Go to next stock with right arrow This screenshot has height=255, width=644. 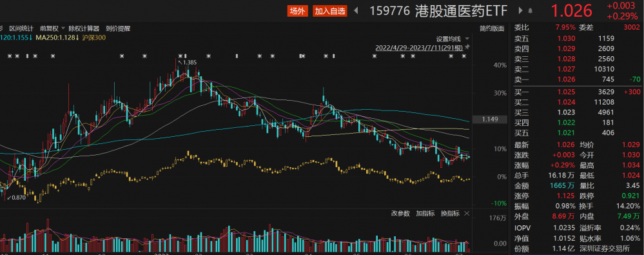[521, 11]
